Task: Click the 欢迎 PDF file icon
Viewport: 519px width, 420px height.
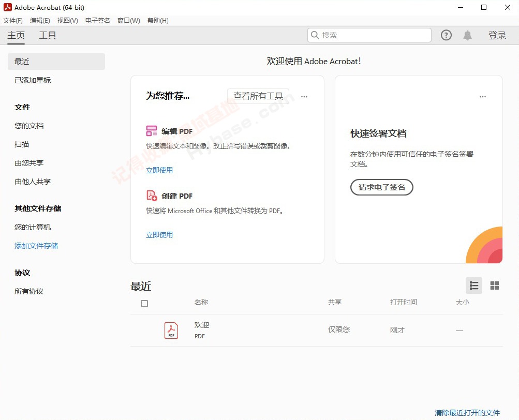Action: (x=171, y=331)
